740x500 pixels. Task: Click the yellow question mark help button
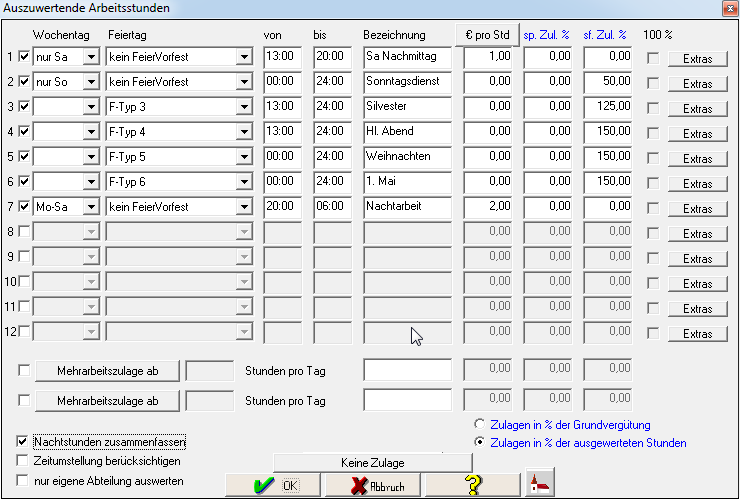coord(473,485)
